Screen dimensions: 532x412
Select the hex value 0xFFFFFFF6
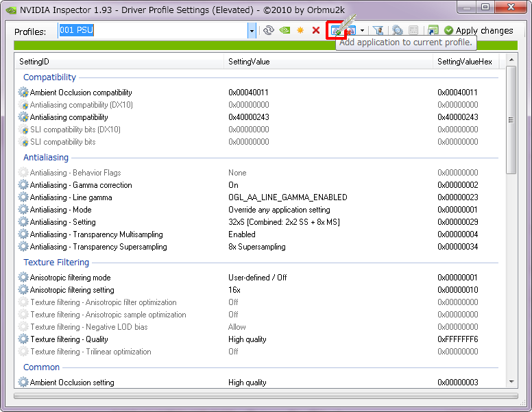click(457, 339)
